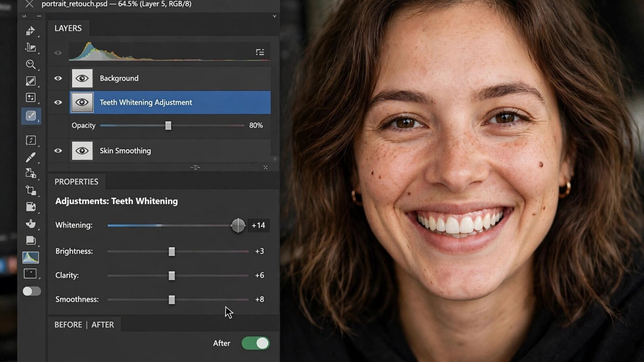644x362 pixels.
Task: Click the folder with plus icon
Action: [31, 207]
